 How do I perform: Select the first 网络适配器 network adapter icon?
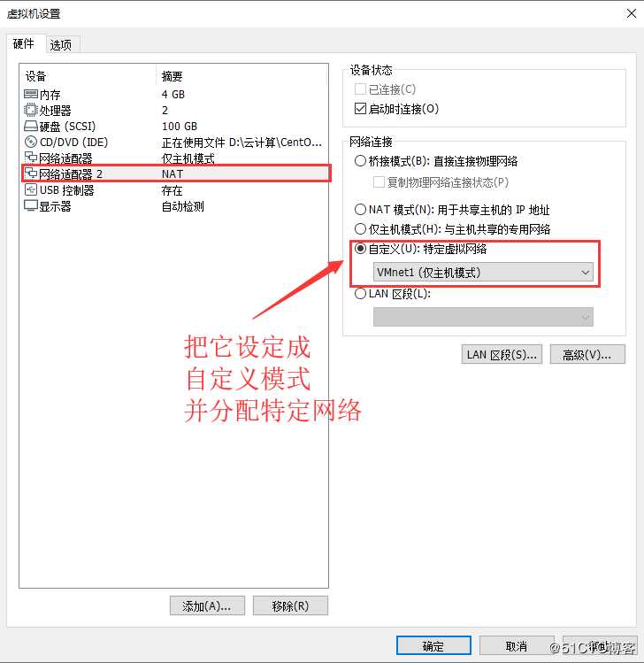(31, 158)
